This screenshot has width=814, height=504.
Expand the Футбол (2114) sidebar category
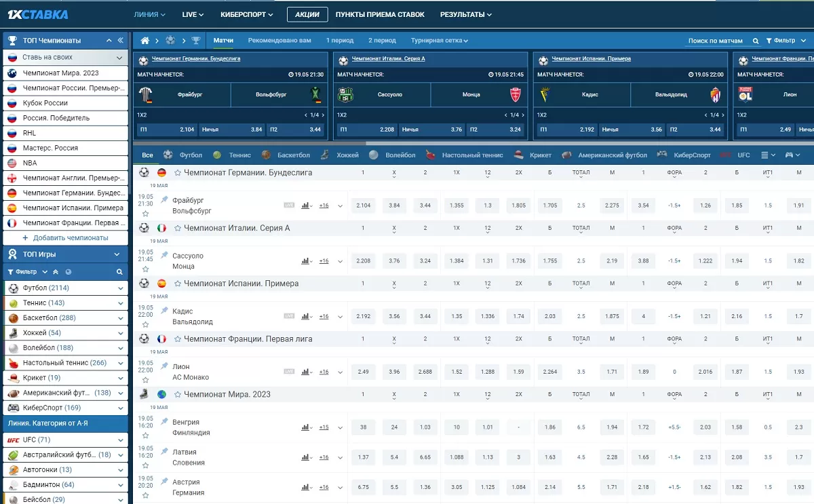tap(121, 288)
